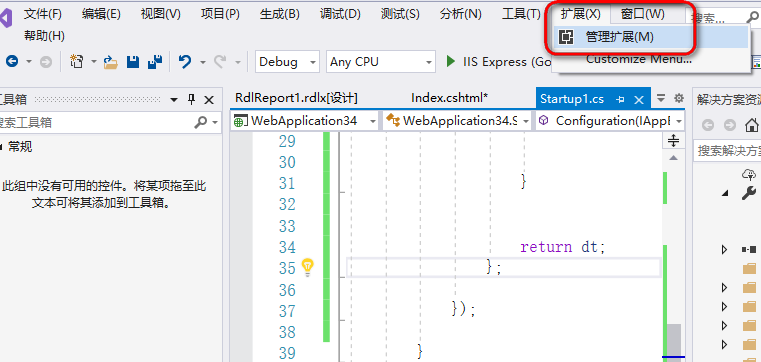Click the Customize Menu entry
Screen dimensions: 761x362
coord(639,59)
